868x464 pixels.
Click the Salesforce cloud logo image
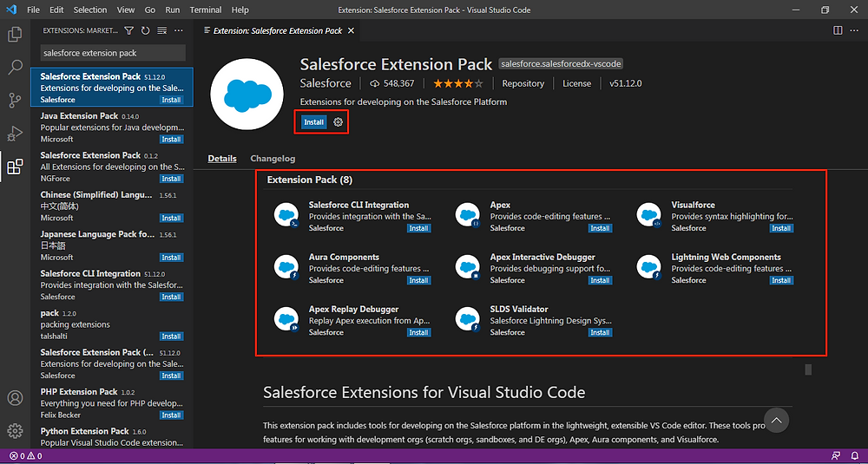point(247,94)
